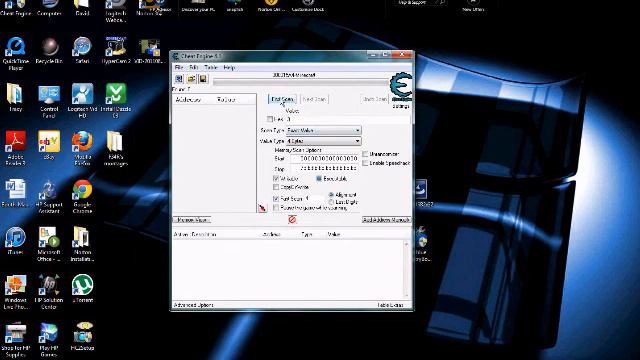Viewport: 640px width, 360px height.
Task: Open Adobe Reader desktop shortcut
Action: [x=16, y=149]
